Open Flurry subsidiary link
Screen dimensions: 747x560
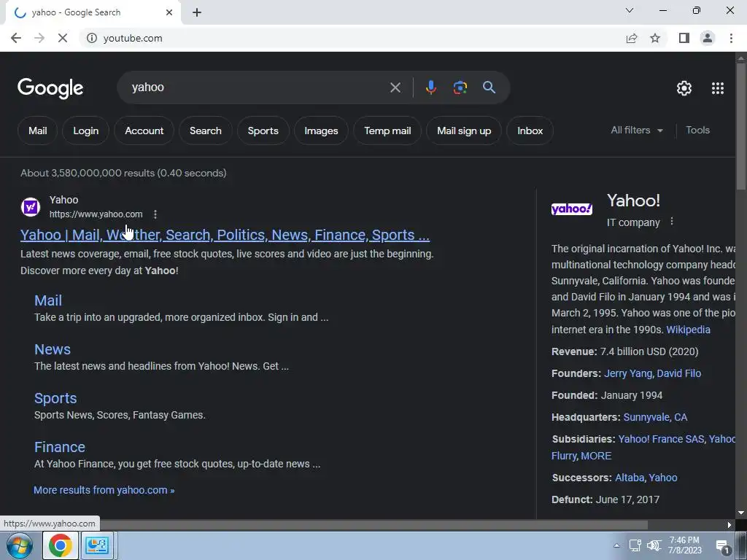coord(564,456)
